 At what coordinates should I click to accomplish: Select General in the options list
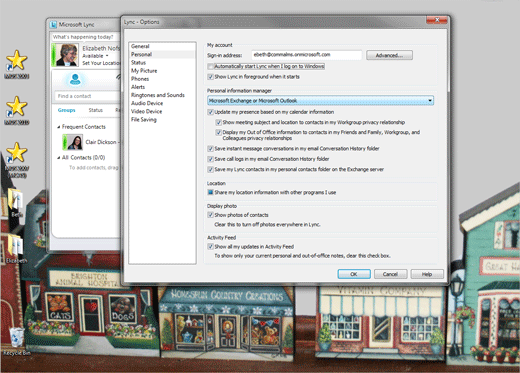(x=140, y=46)
